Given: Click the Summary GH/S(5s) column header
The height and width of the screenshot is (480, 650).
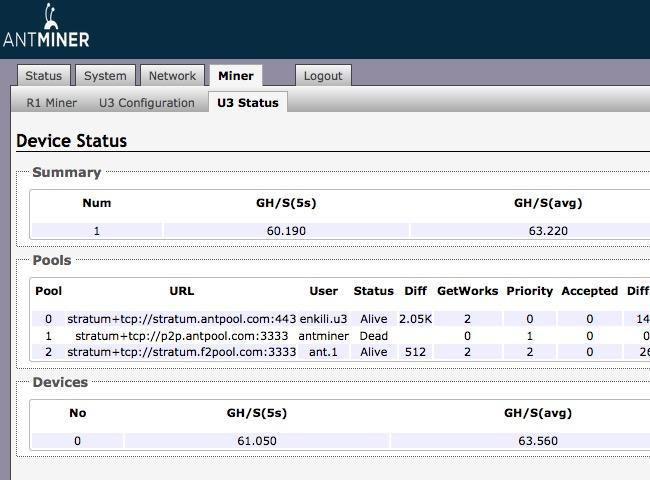Looking at the screenshot, I should coord(286,203).
